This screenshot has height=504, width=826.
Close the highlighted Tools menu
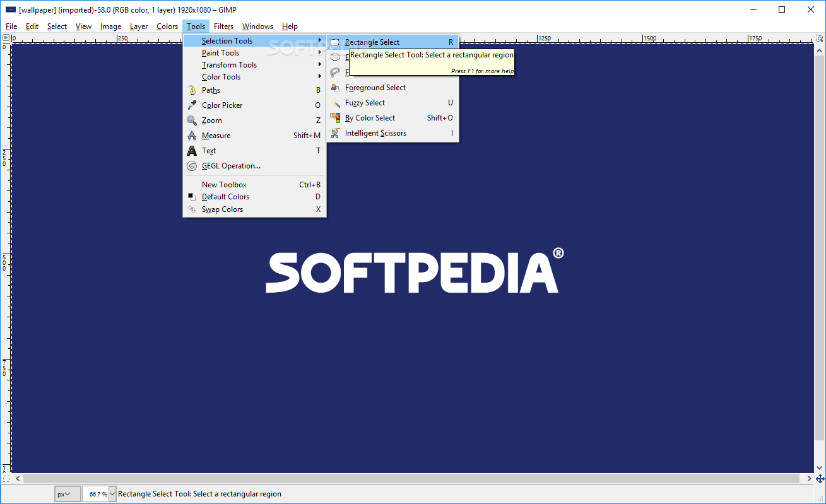point(196,26)
